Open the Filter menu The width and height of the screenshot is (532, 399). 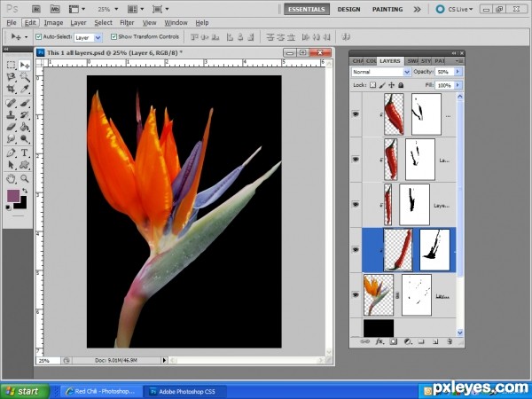(x=127, y=23)
